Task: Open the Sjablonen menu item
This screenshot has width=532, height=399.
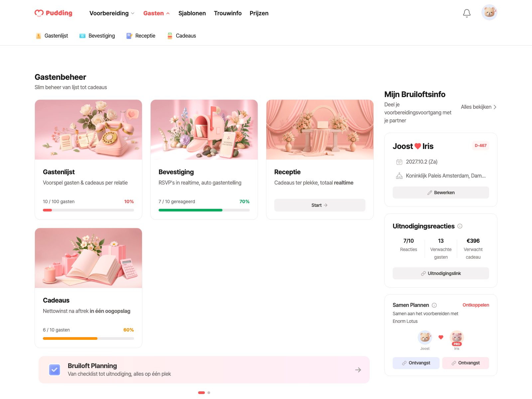Action: (x=192, y=13)
